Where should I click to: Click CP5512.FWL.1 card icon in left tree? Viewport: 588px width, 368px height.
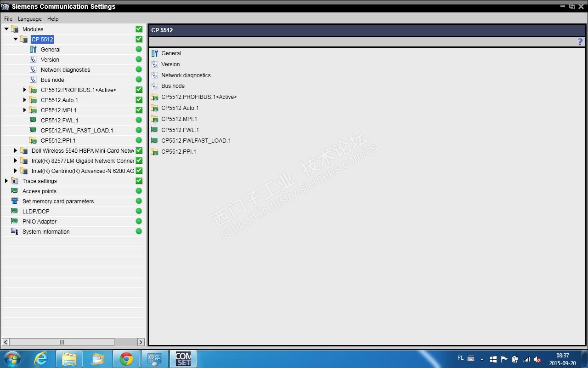point(33,120)
